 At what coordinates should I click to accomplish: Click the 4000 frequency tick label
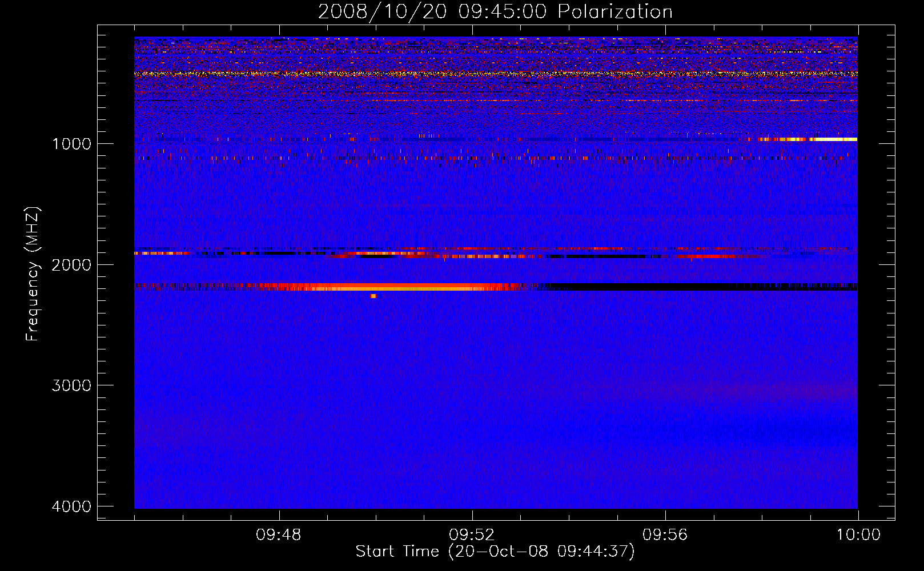(71, 506)
